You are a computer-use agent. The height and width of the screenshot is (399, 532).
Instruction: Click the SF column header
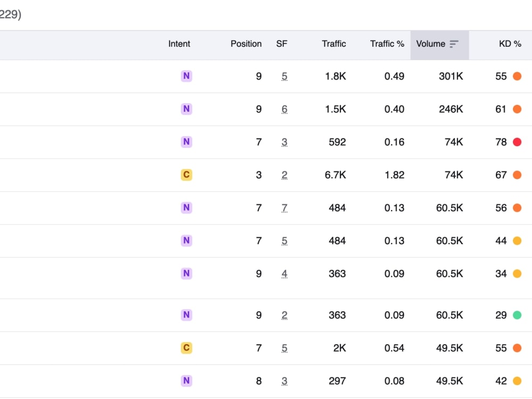[x=281, y=44]
